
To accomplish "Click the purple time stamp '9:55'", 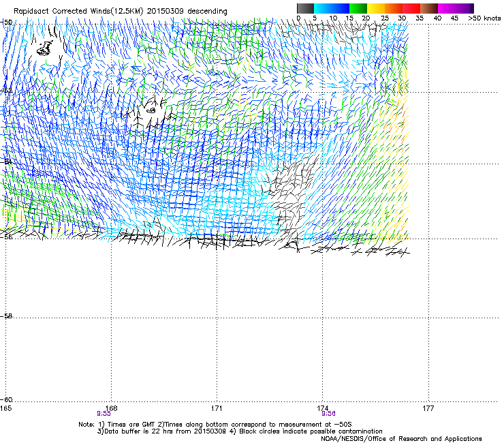I will click(x=104, y=414).
